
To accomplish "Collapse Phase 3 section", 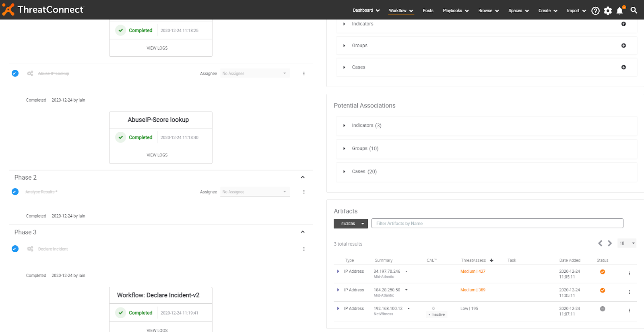I will pos(303,232).
